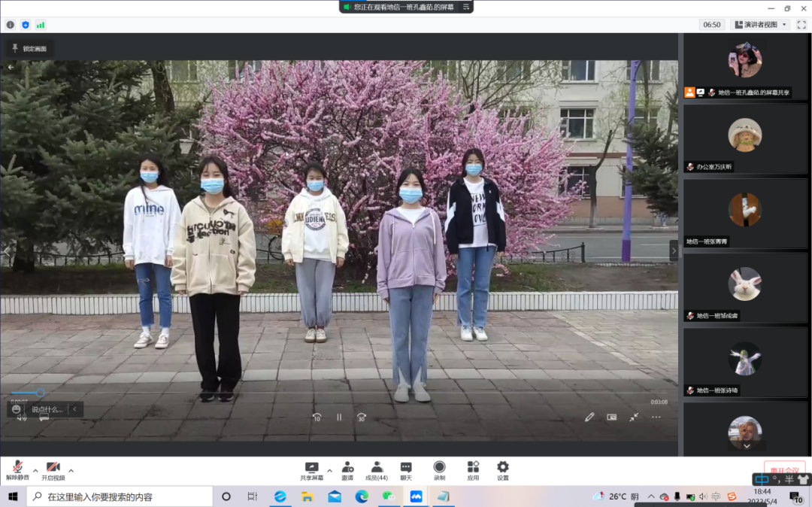Open the three-dots more options on video
This screenshot has width=812, height=507.
click(x=656, y=417)
